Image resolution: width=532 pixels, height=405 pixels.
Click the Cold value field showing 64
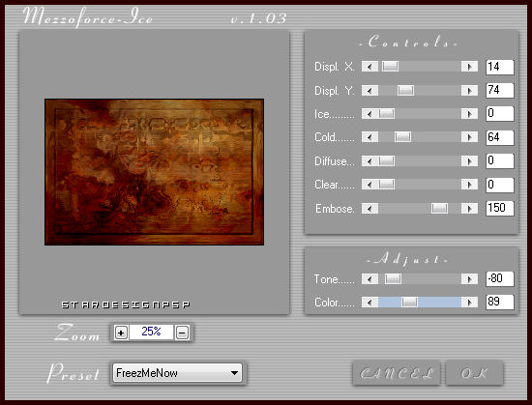pos(500,137)
